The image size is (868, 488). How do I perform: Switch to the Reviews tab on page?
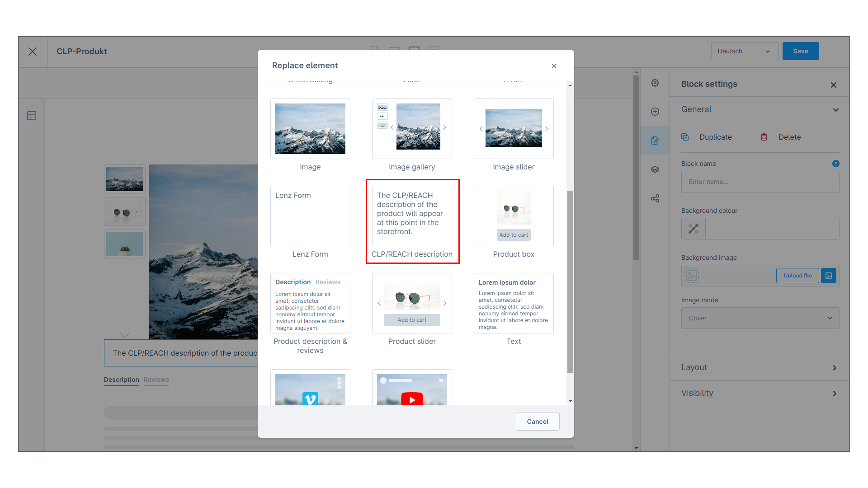(156, 380)
